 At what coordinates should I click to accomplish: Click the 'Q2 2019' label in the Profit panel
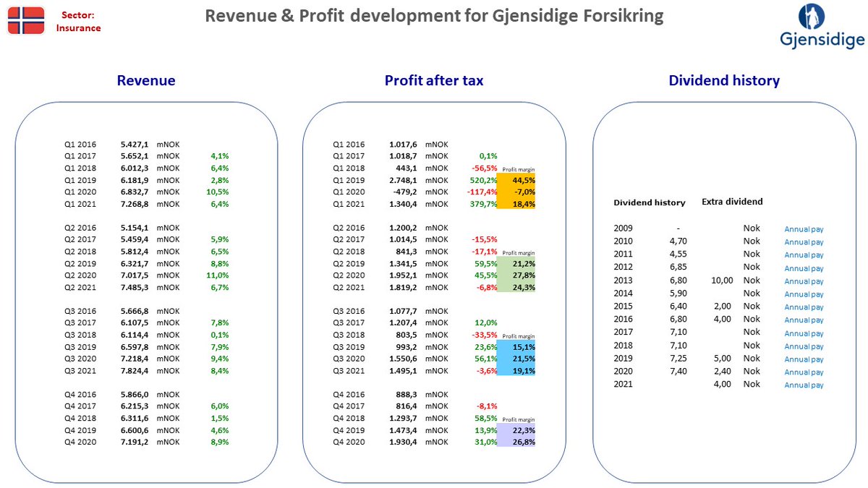(x=348, y=263)
